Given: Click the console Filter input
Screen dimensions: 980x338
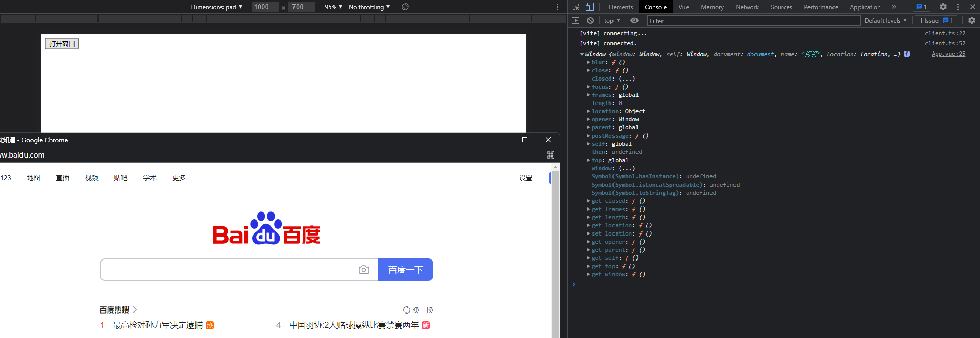Looking at the screenshot, I should (753, 21).
